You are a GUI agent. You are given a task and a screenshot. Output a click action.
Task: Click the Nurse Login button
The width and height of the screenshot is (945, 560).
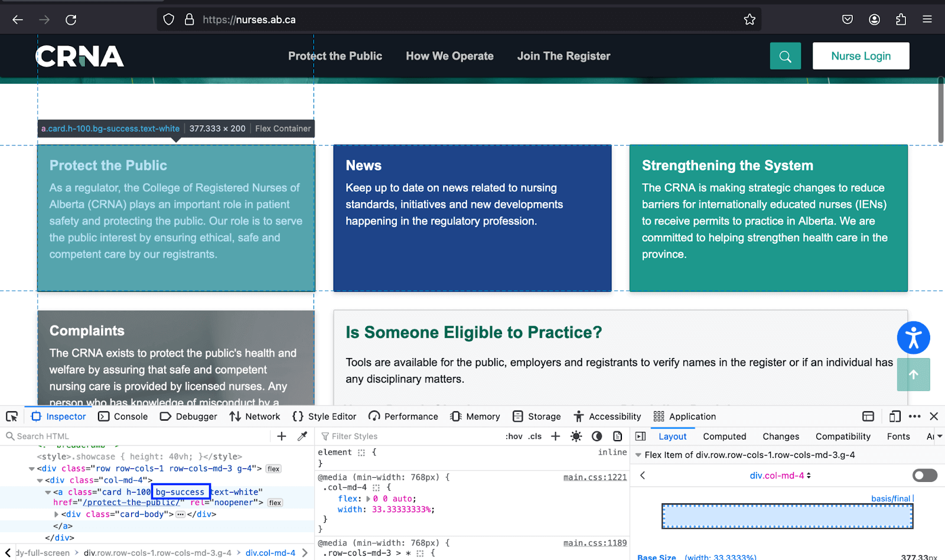861,56
